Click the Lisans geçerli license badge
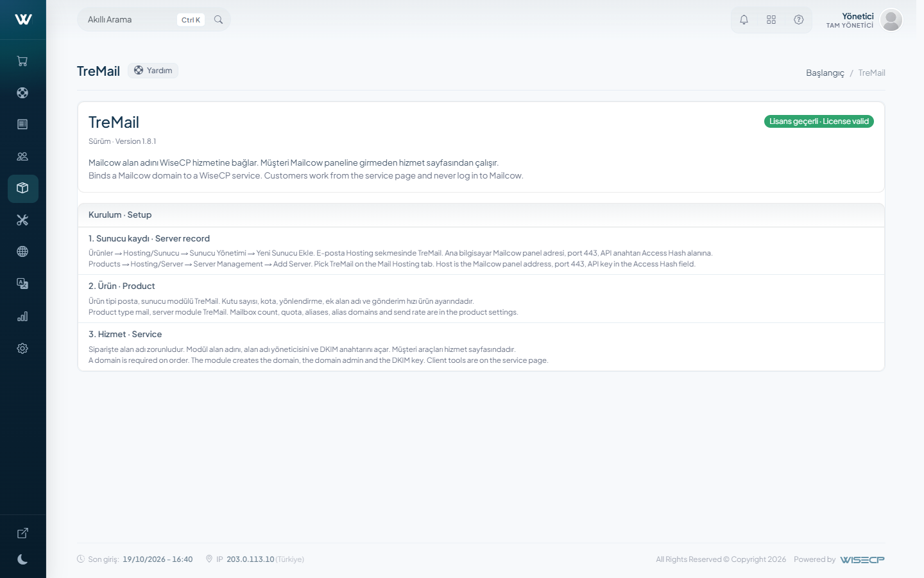 tap(819, 121)
